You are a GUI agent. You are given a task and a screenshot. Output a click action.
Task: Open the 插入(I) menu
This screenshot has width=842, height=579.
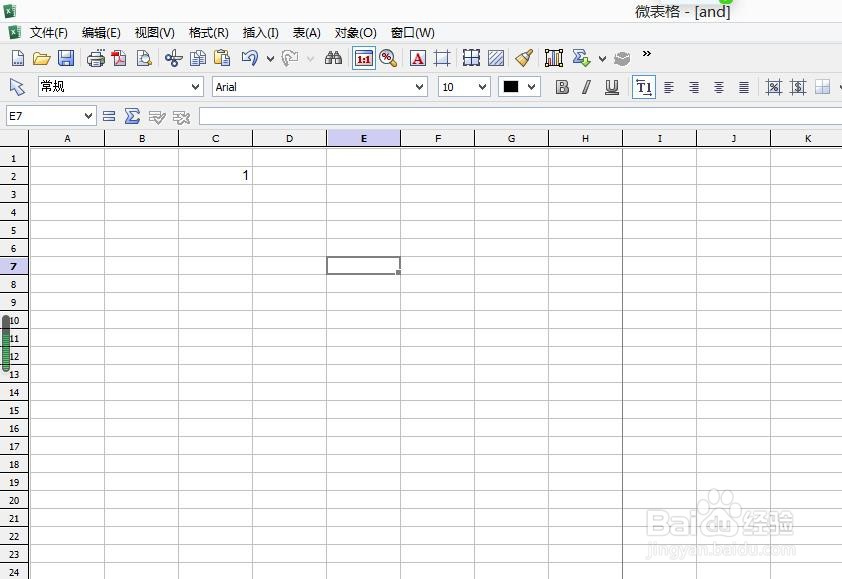[260, 33]
